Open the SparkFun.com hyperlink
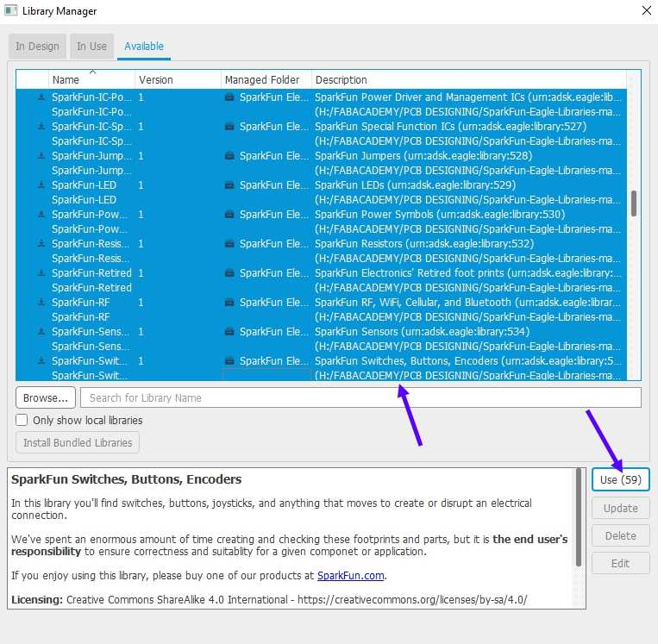The width and height of the screenshot is (658, 644). (x=351, y=575)
